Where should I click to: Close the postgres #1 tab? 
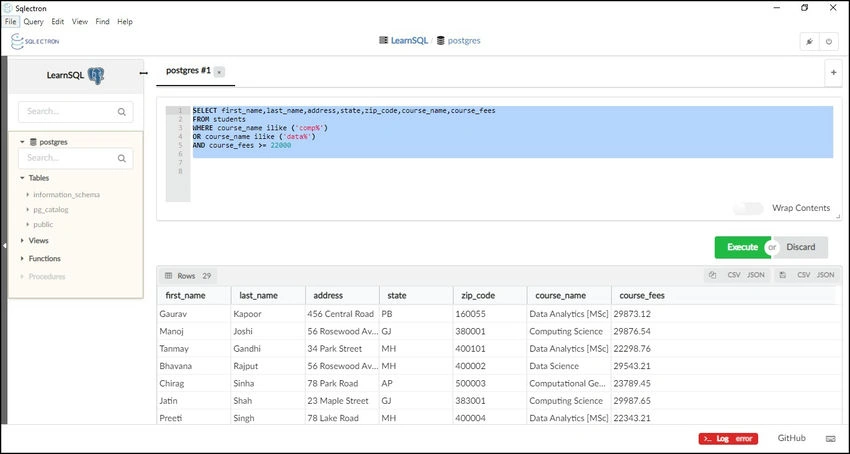(219, 72)
